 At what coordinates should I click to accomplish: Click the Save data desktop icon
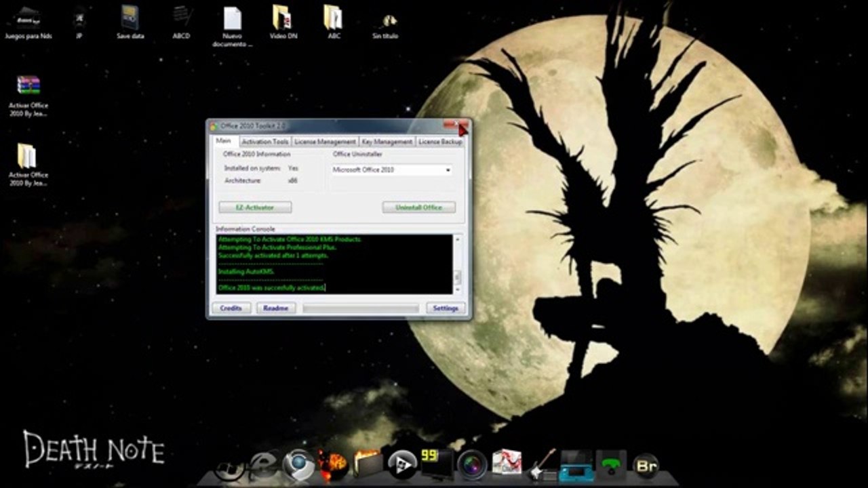(130, 22)
